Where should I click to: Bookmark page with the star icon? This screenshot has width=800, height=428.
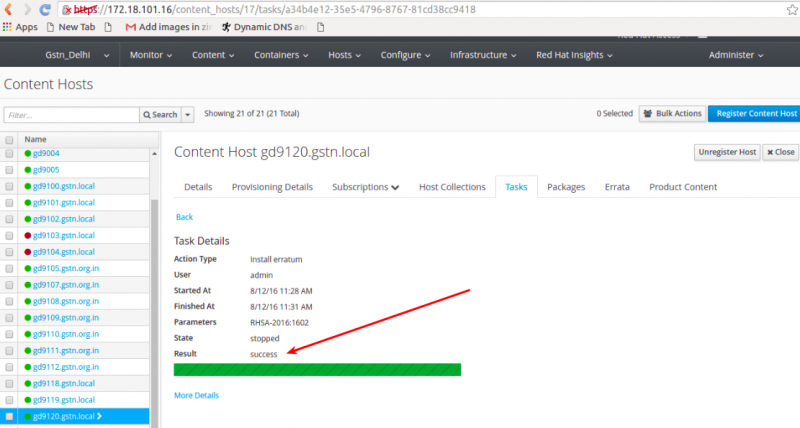[x=792, y=9]
